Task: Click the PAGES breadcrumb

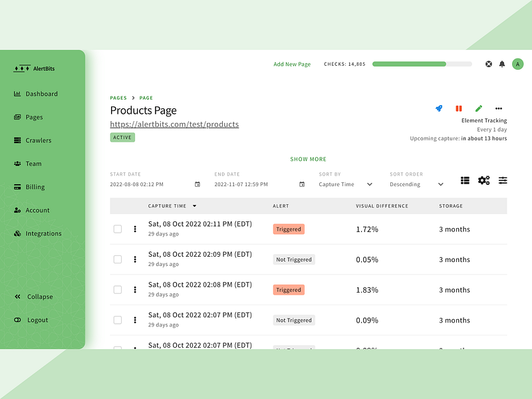Action: pos(118,98)
